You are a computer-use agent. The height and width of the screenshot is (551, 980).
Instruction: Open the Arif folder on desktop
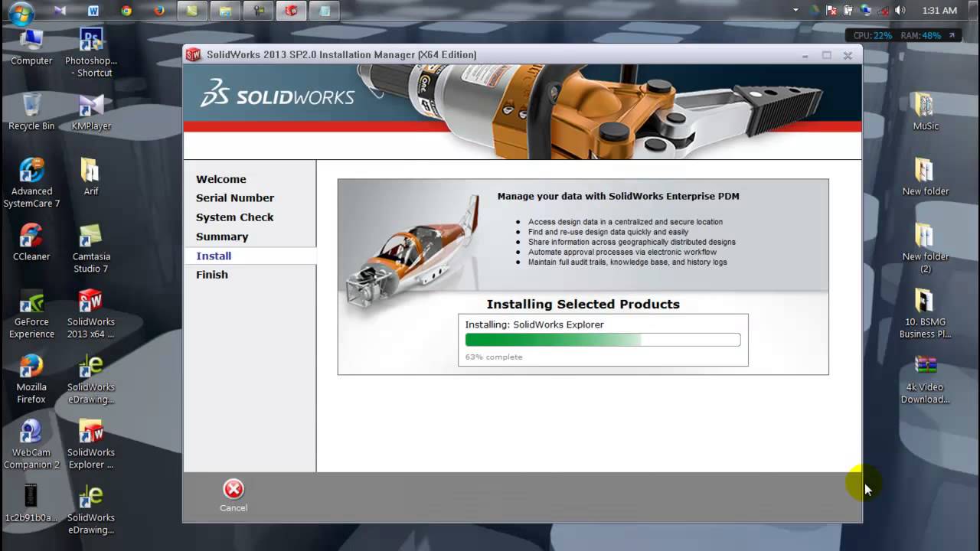pos(90,178)
